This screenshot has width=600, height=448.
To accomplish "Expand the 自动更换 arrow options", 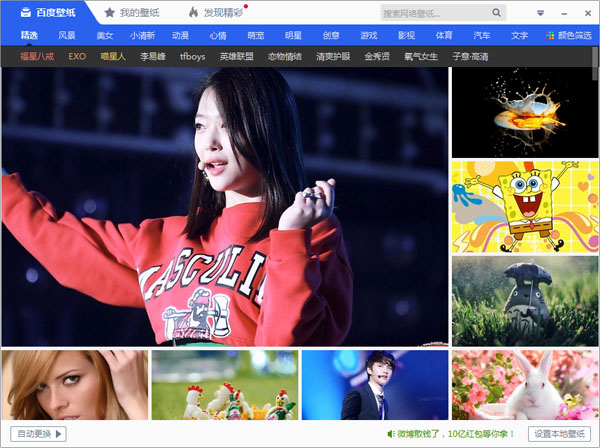I will pyautogui.click(x=60, y=434).
